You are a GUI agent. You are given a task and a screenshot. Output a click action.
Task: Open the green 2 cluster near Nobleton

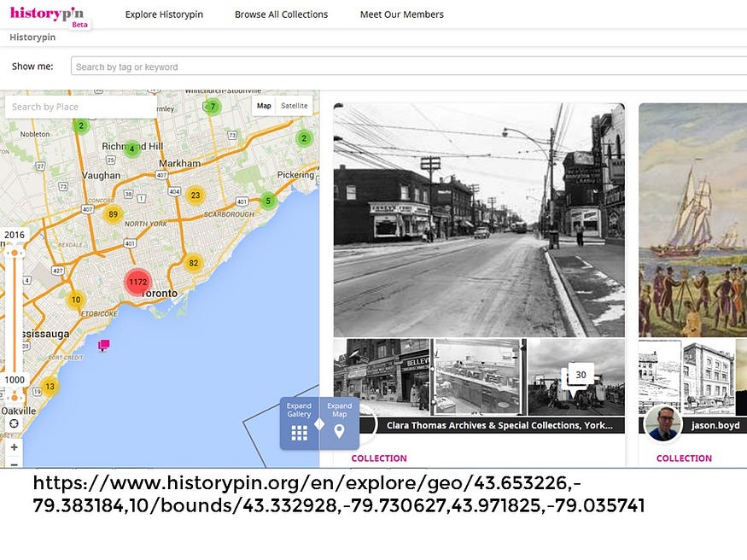coord(81,125)
